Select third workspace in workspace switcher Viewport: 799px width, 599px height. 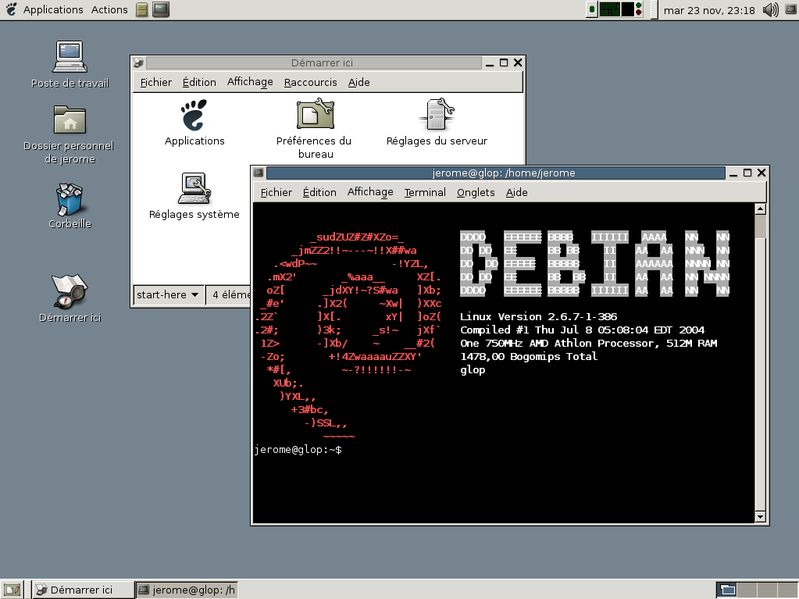coord(768,590)
